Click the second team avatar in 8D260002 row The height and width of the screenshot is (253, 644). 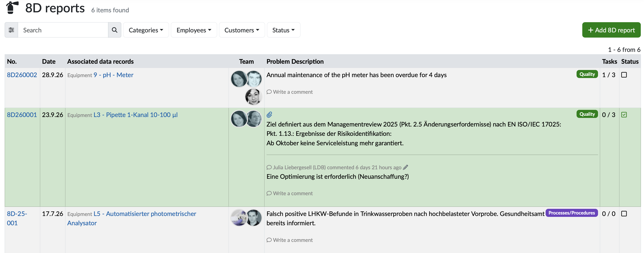coord(254,79)
